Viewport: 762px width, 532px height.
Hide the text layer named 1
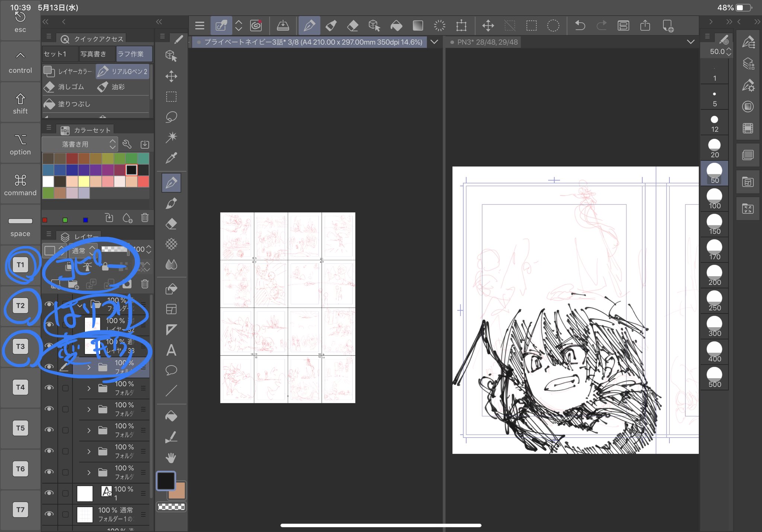pos(49,493)
